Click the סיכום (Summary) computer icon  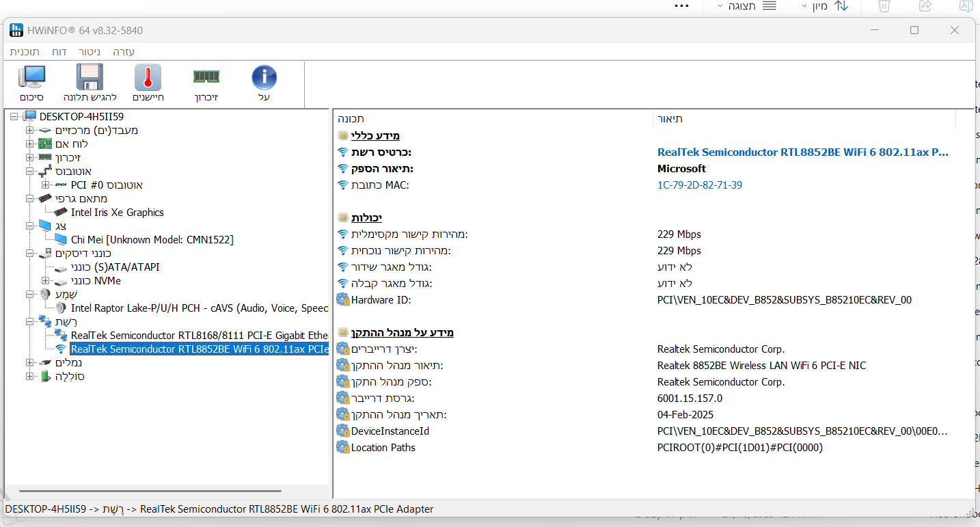(31, 78)
